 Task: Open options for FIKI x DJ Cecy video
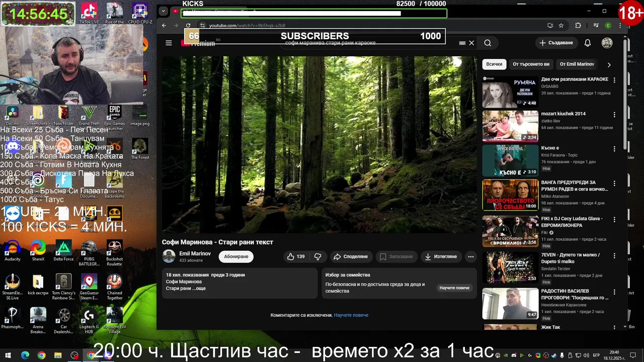(x=614, y=220)
